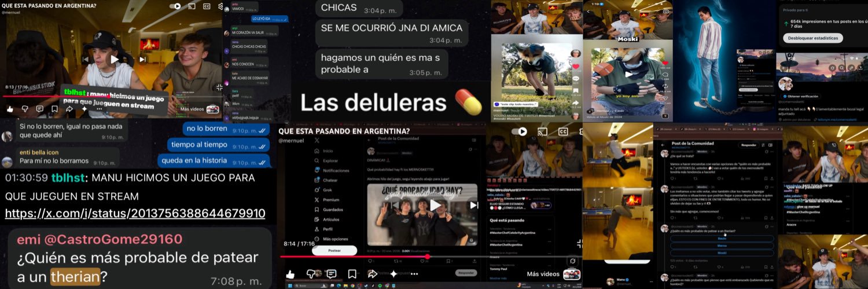The height and width of the screenshot is (289, 868).
Task: Open comments icon on the 8:14 video
Action: pyautogui.click(x=332, y=274)
